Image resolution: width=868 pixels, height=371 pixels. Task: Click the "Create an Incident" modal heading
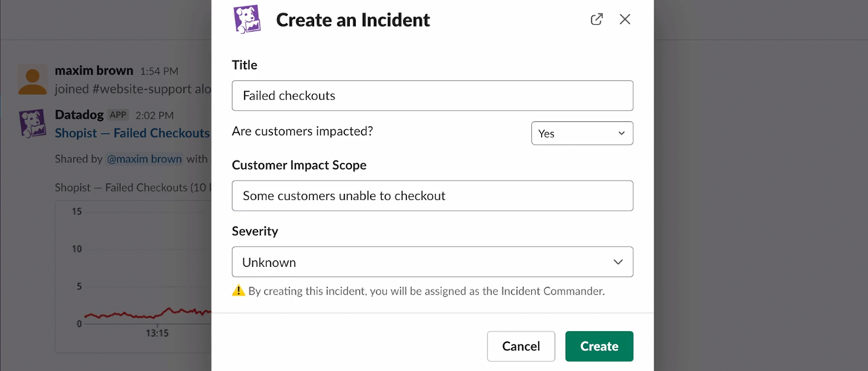click(353, 20)
